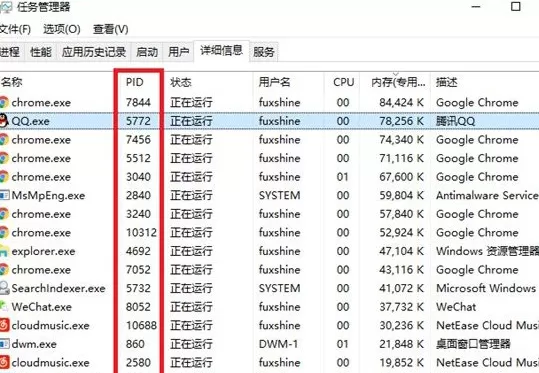Screen dimensions: 539x373
Task: Click the explorer.exe folder icon
Action: pos(4,251)
